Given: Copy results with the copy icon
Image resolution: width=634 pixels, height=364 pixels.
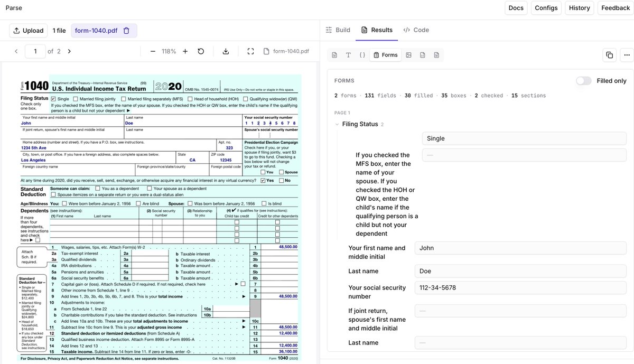Looking at the screenshot, I should click(x=609, y=55).
